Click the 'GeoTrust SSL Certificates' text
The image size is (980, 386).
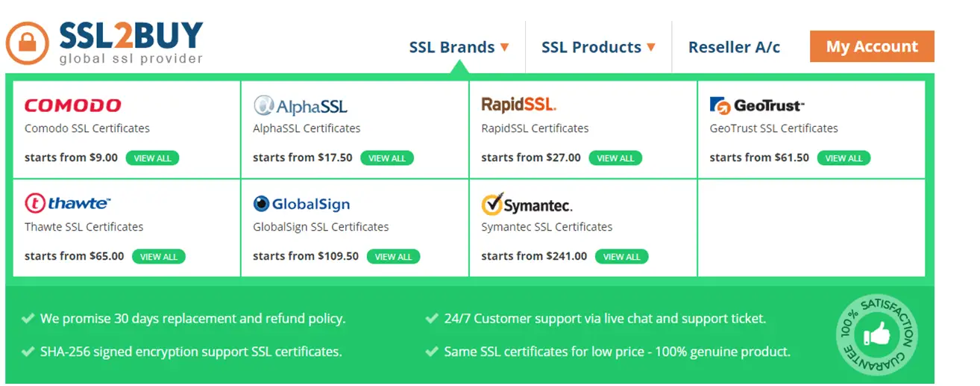[x=773, y=128]
